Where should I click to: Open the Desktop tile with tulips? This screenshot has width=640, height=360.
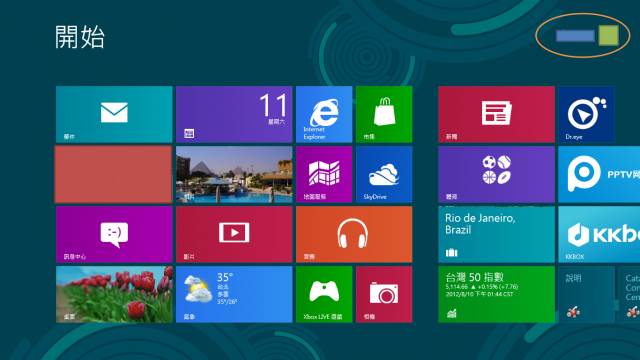click(x=114, y=294)
